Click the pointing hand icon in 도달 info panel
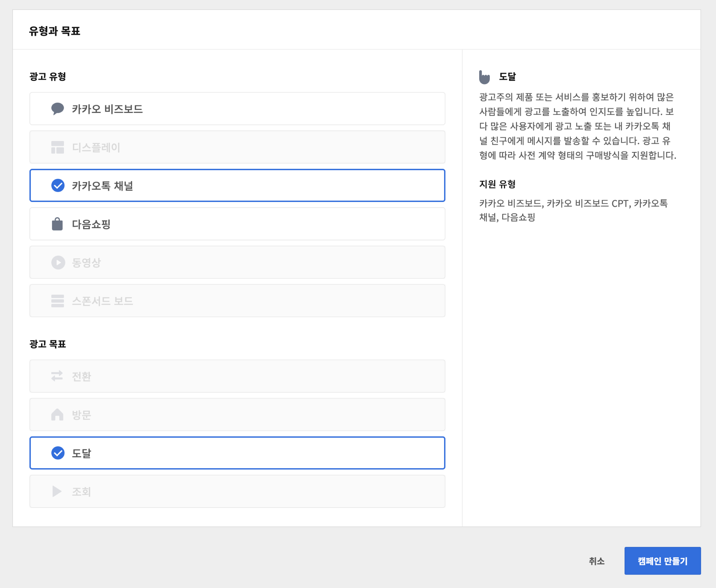This screenshot has width=716, height=588. 484,77
